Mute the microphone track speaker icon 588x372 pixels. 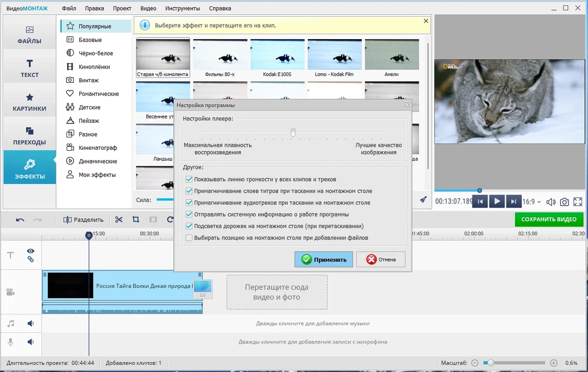30,342
